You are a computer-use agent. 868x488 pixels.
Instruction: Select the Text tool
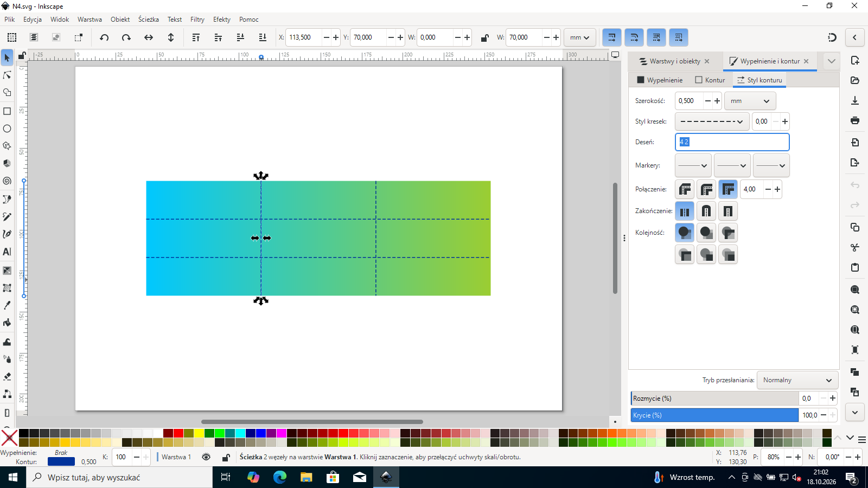coord(7,252)
